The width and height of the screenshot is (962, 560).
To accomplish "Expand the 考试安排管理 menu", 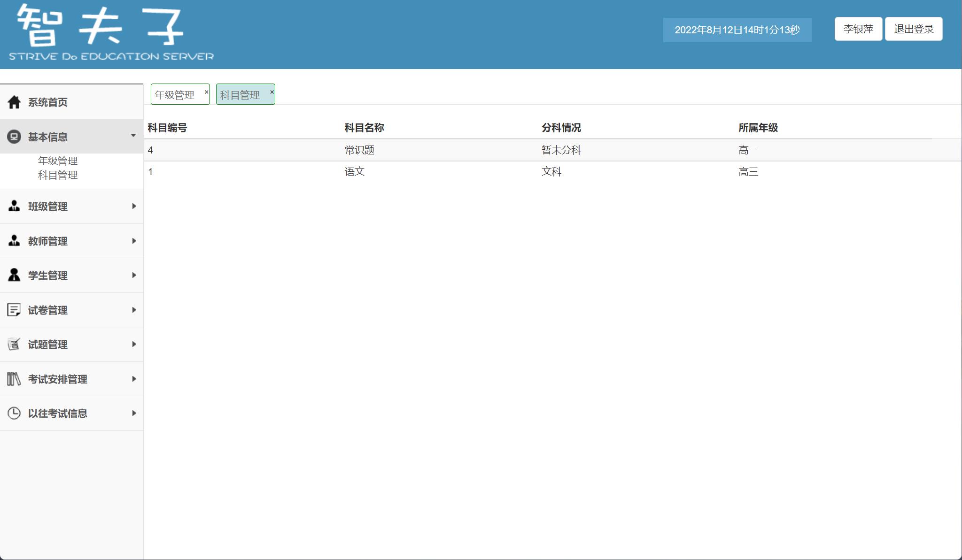I will (x=134, y=378).
